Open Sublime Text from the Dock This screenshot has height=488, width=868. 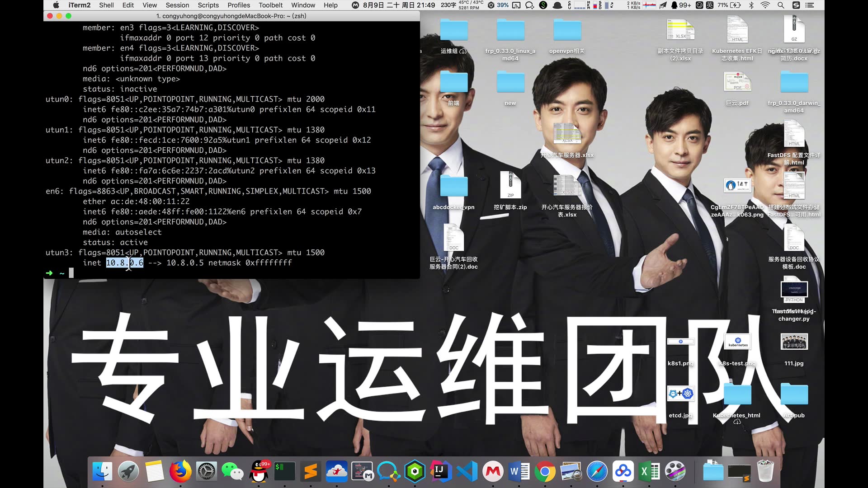click(x=310, y=471)
